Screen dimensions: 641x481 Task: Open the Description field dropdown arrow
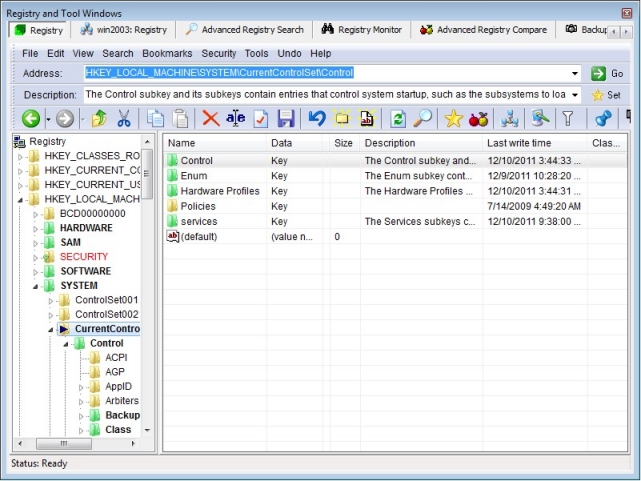point(575,95)
